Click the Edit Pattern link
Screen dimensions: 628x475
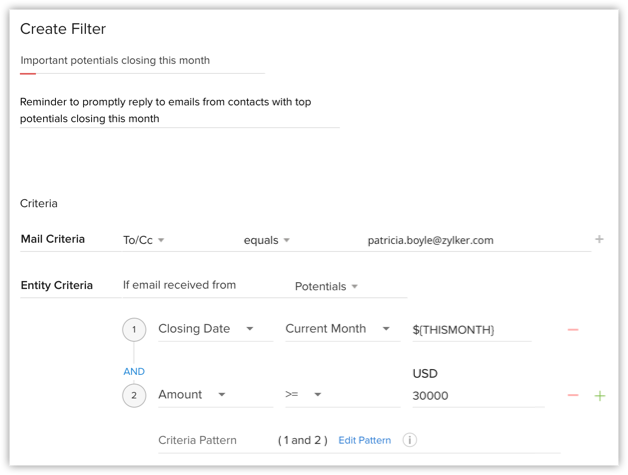click(364, 440)
